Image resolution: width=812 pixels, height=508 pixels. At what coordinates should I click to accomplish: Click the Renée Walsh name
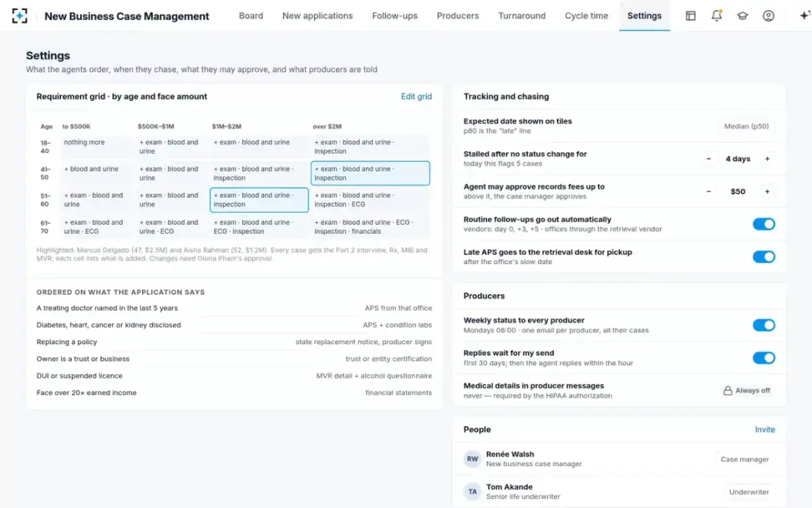(510, 454)
